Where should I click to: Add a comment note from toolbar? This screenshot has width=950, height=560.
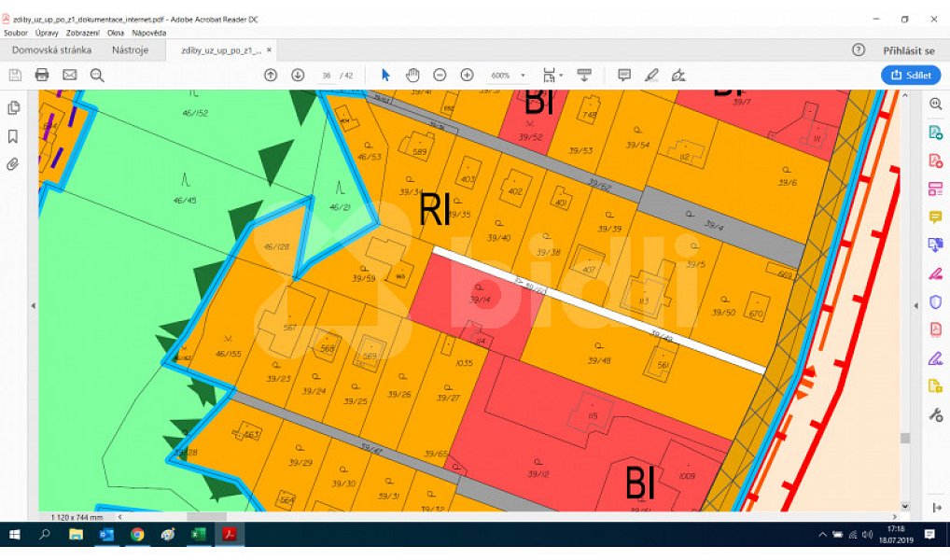[x=624, y=76]
